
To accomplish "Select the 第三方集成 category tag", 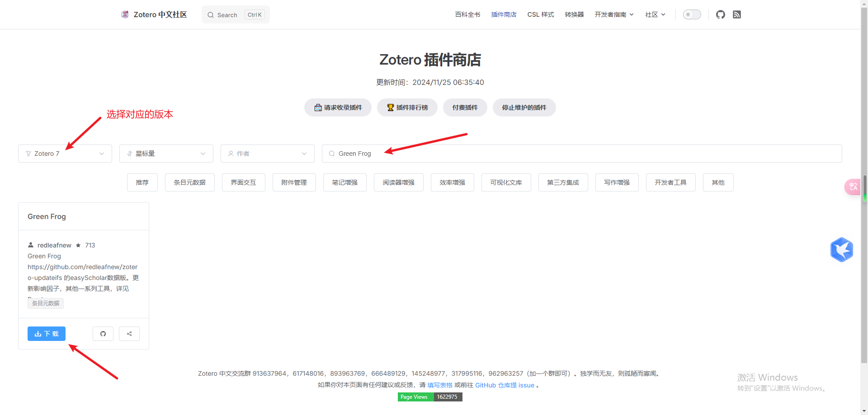I will 563,182.
